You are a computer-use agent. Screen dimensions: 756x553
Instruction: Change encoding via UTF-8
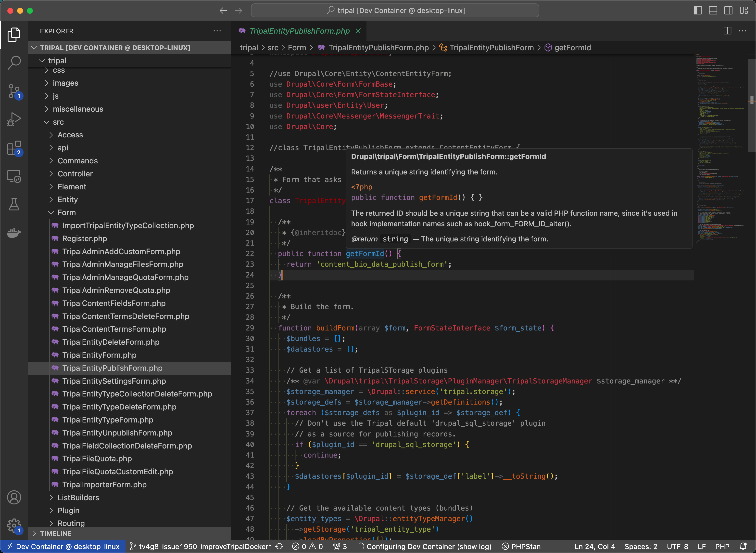pos(677,546)
